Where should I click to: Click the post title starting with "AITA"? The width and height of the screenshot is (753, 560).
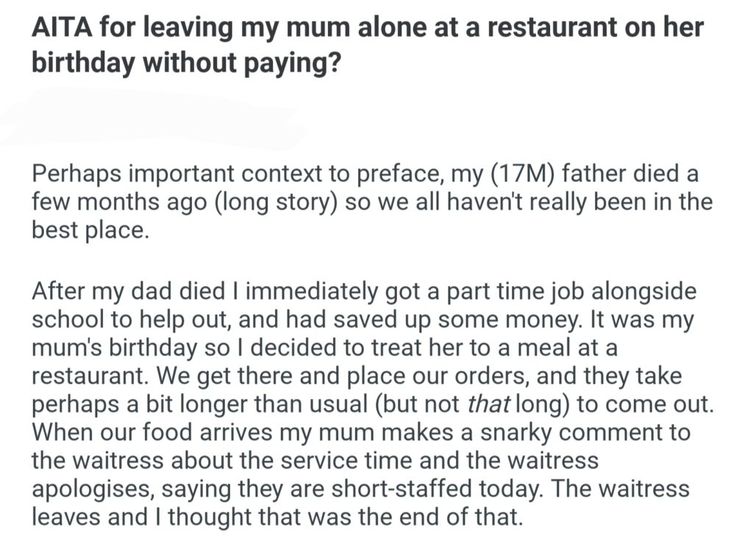[x=366, y=28]
